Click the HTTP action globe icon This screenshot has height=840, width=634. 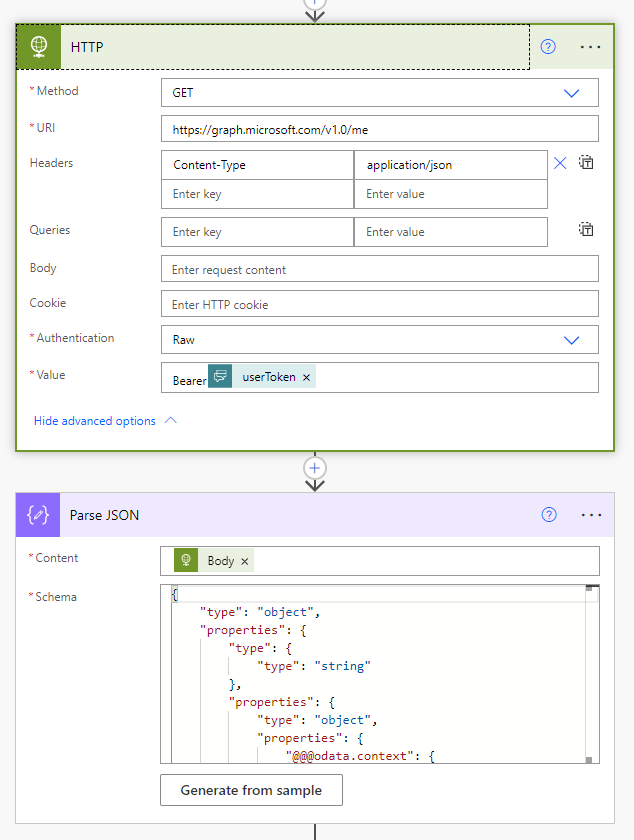tap(38, 47)
